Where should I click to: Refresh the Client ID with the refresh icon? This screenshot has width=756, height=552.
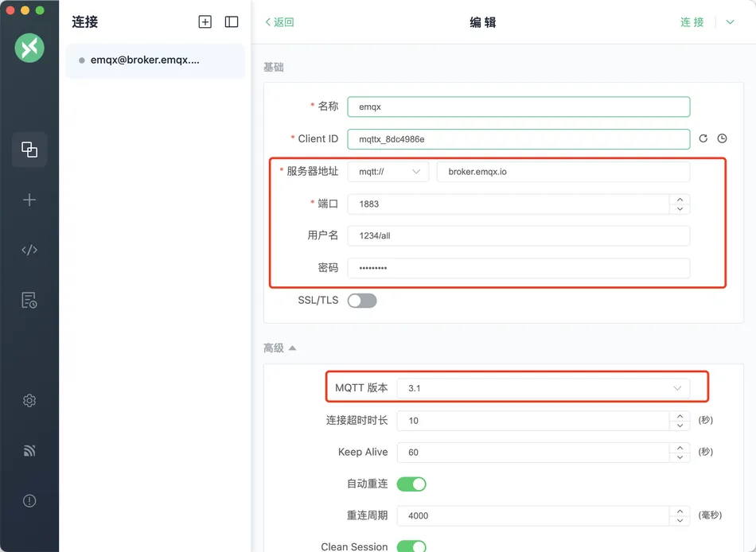[x=703, y=138]
